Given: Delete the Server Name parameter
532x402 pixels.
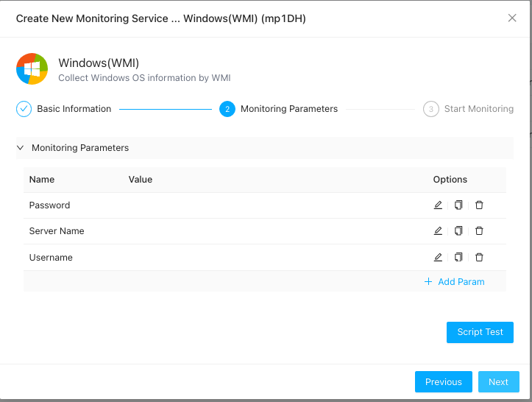Looking at the screenshot, I should [479, 231].
